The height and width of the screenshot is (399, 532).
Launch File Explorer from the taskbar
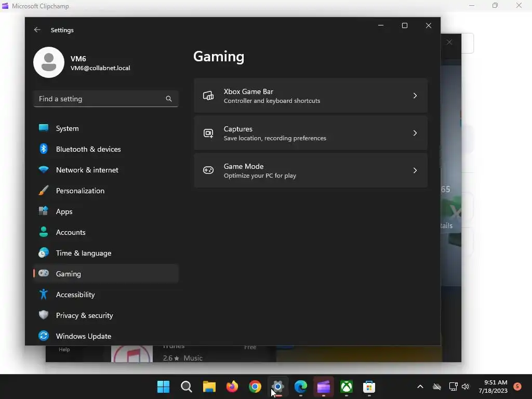point(209,387)
